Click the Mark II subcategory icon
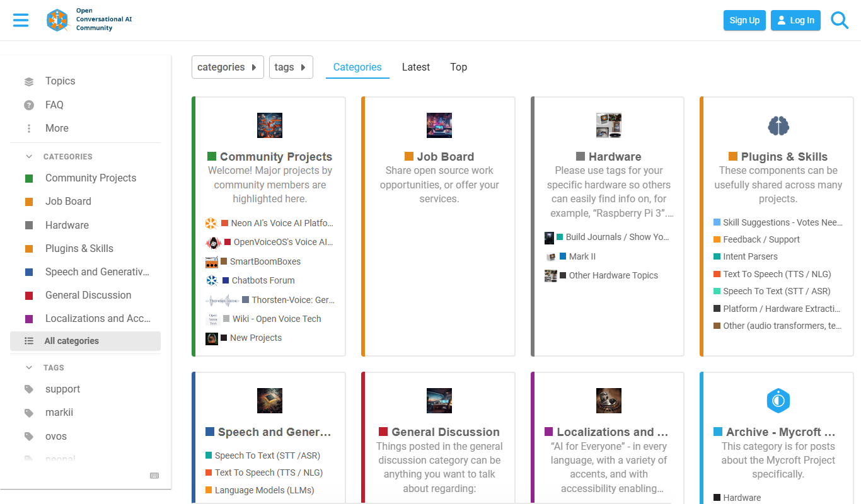This screenshot has height=504, width=861. coord(551,256)
